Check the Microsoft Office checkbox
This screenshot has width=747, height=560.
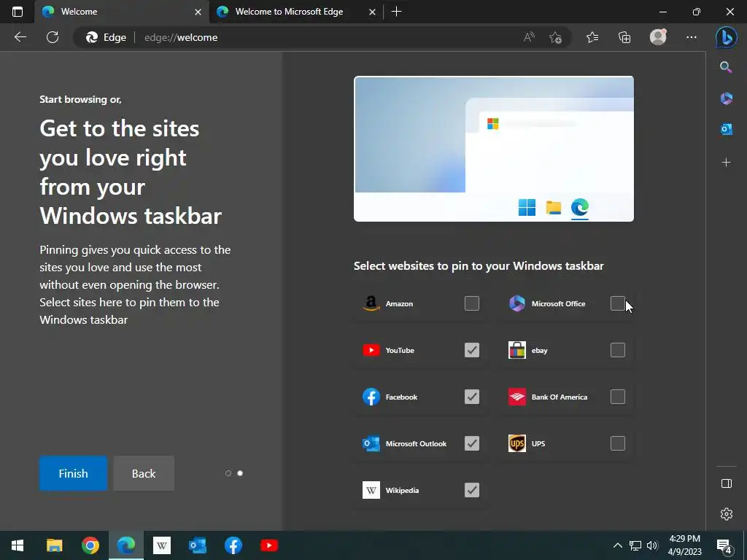tap(617, 303)
